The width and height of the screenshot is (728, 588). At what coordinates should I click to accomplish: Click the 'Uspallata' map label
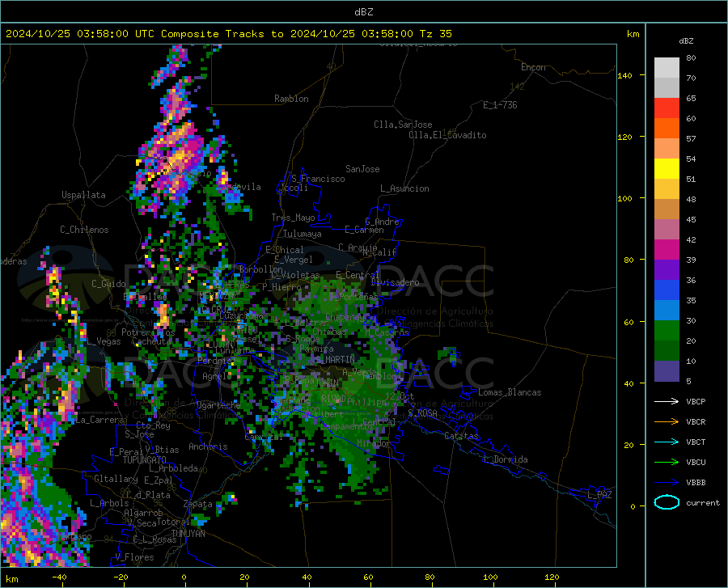coord(83,195)
